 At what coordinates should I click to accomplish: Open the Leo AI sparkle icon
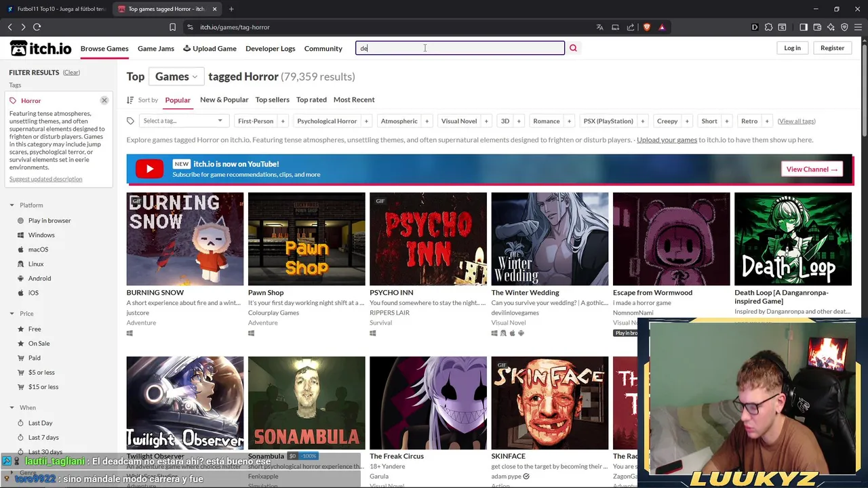click(831, 27)
